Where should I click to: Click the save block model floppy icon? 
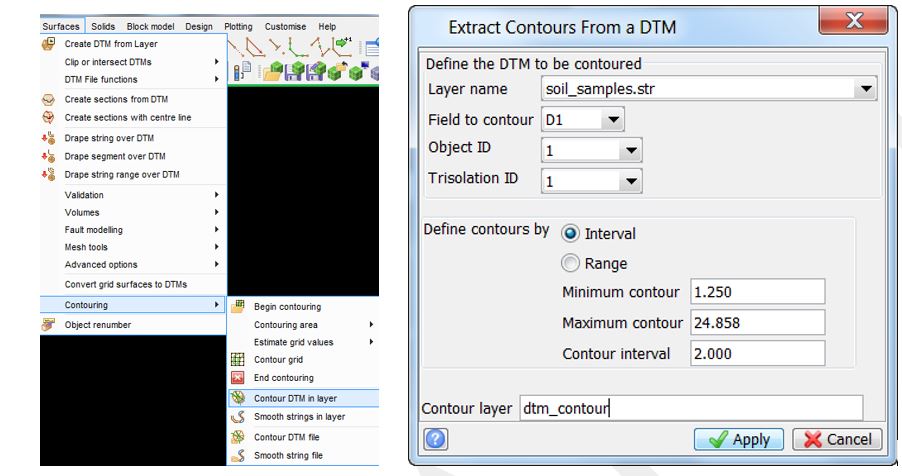pos(294,72)
